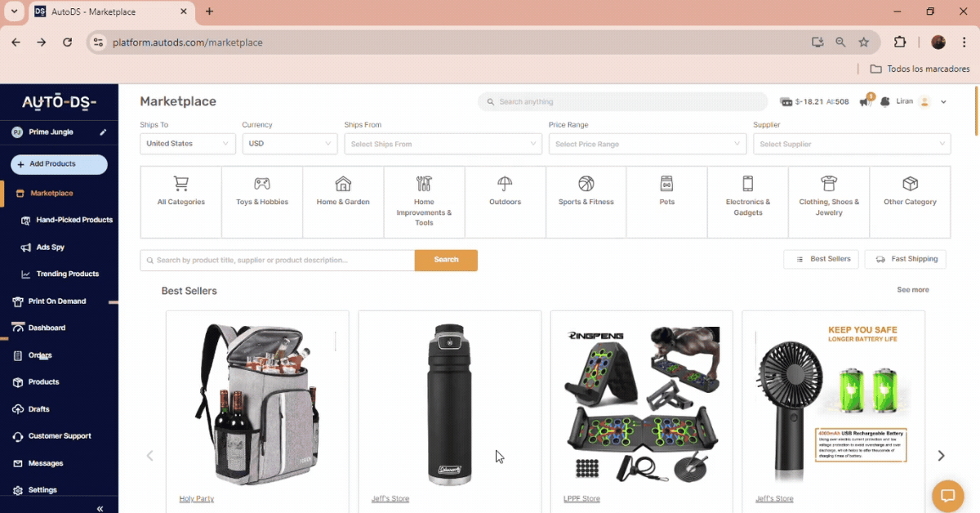Reload the page
This screenshot has height=513, width=980.
[67, 42]
